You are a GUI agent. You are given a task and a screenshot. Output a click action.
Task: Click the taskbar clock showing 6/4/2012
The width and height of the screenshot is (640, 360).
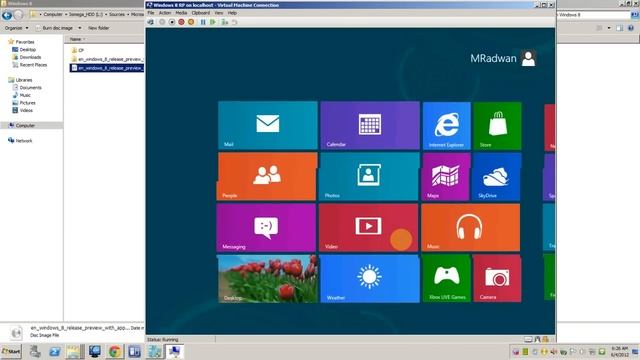click(x=620, y=351)
